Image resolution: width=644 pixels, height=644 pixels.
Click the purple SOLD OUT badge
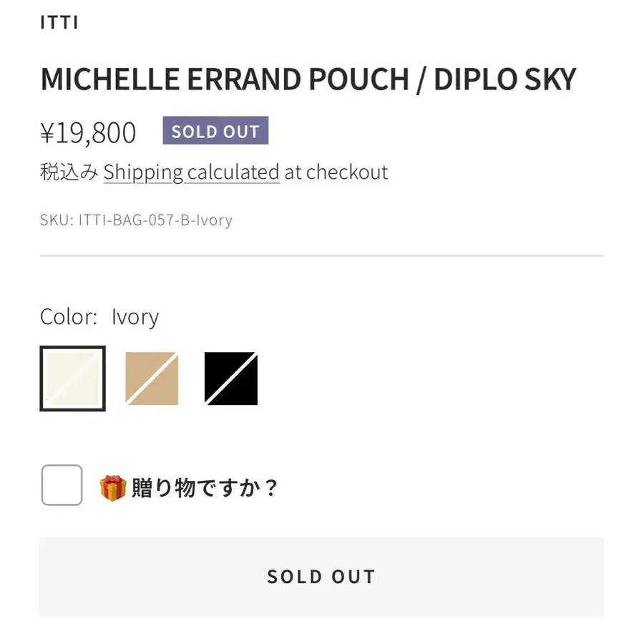pyautogui.click(x=215, y=131)
